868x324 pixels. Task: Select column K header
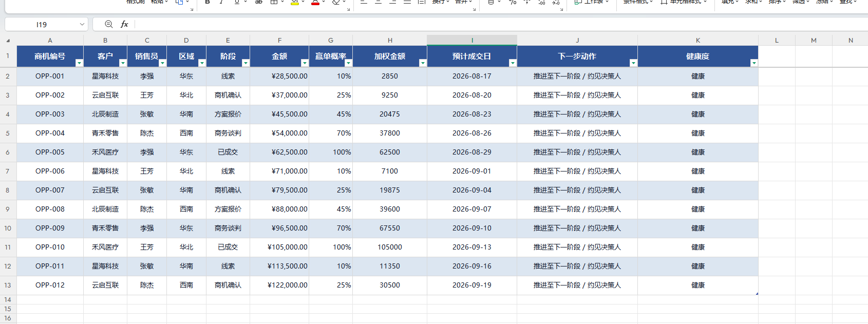coord(698,40)
